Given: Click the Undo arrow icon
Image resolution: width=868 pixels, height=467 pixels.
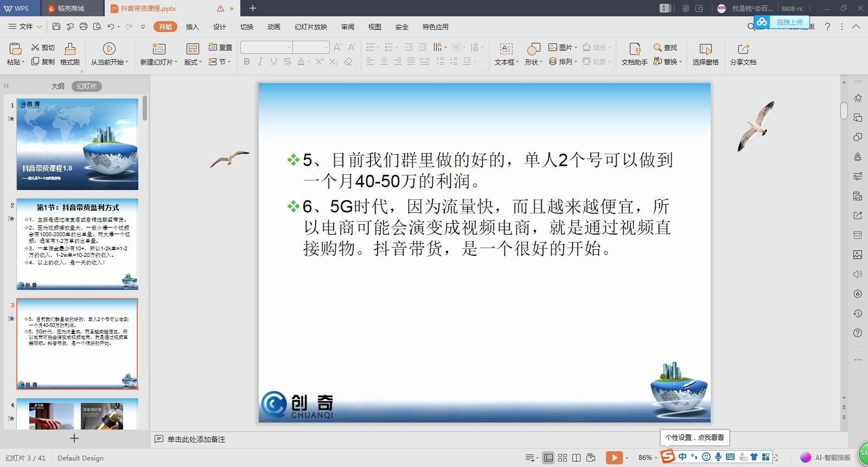Looking at the screenshot, I should click(x=111, y=27).
